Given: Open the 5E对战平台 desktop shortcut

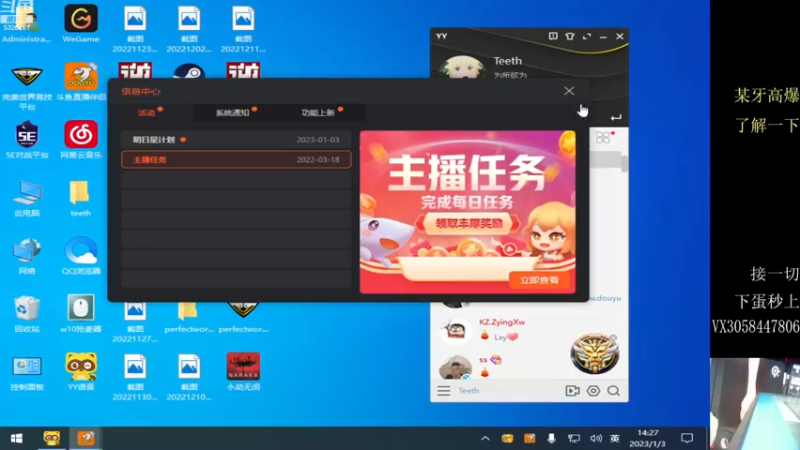Looking at the screenshot, I should click(27, 139).
